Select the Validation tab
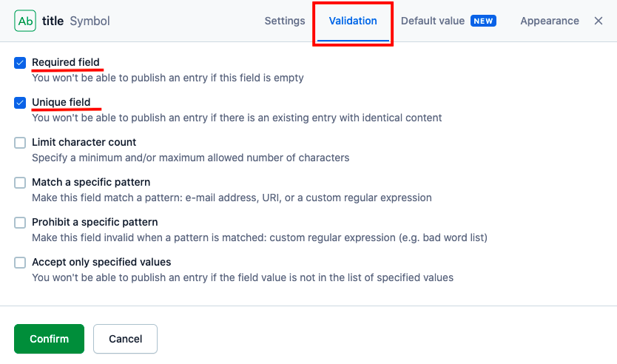Viewport: 617px width, 364px height. [353, 21]
